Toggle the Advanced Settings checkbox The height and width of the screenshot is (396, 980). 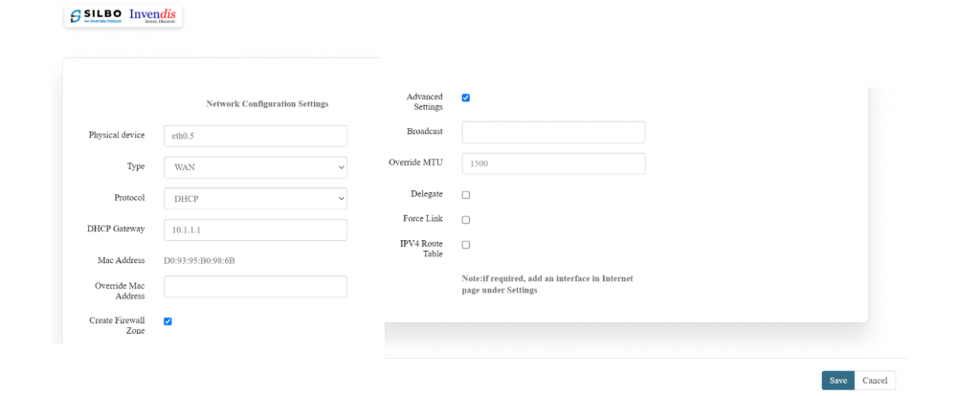click(466, 98)
